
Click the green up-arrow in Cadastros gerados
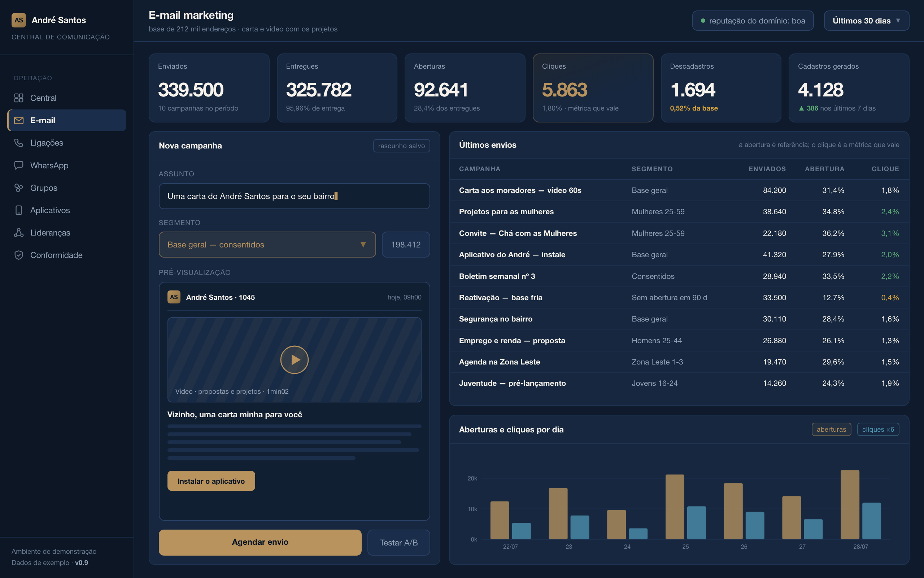801,108
